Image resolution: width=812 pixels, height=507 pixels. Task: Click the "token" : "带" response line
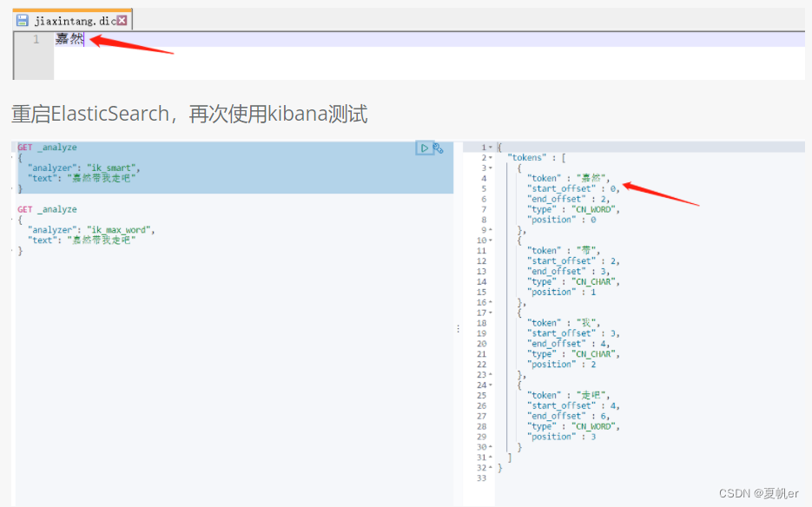[x=564, y=251]
